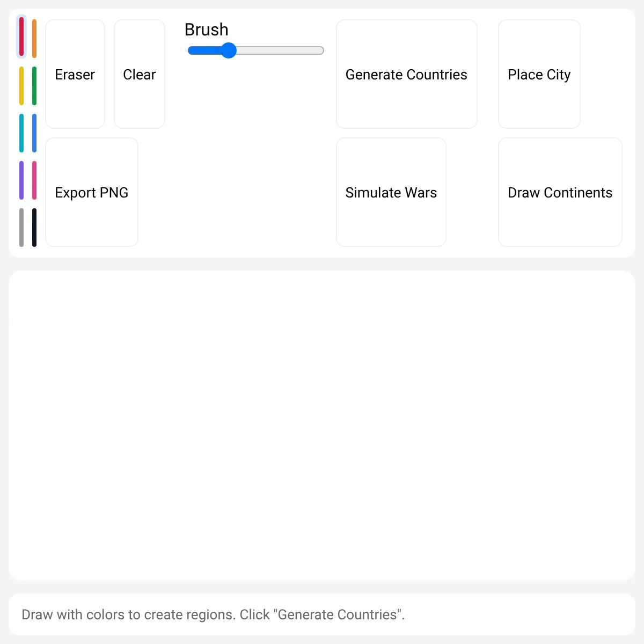Image resolution: width=644 pixels, height=644 pixels.
Task: Click Generate Countries
Action: click(x=407, y=74)
